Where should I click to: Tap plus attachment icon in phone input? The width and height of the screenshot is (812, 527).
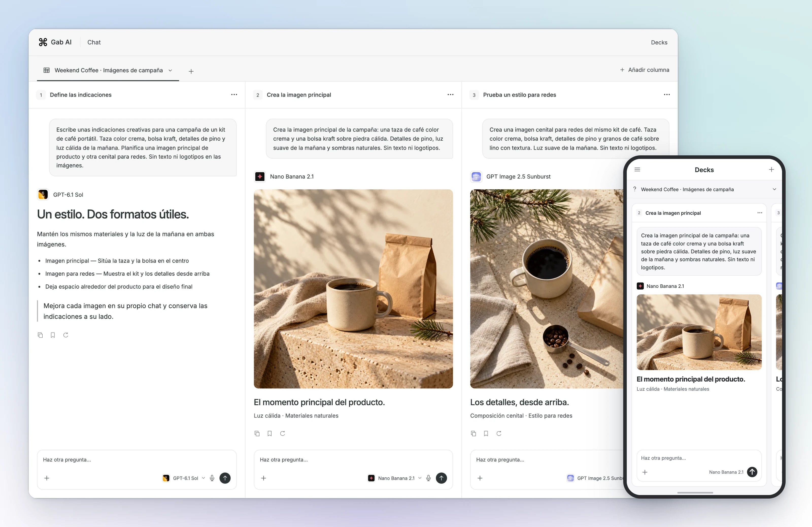[x=645, y=472]
